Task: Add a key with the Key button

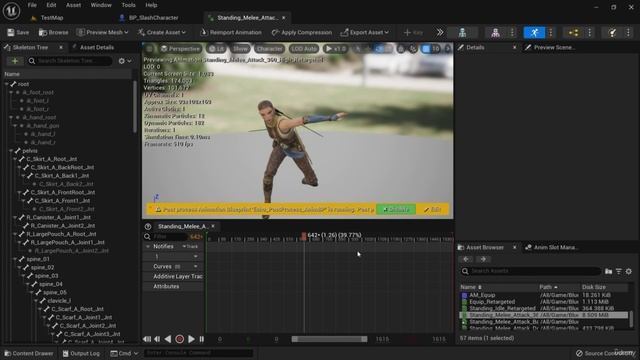Action: click(x=413, y=32)
